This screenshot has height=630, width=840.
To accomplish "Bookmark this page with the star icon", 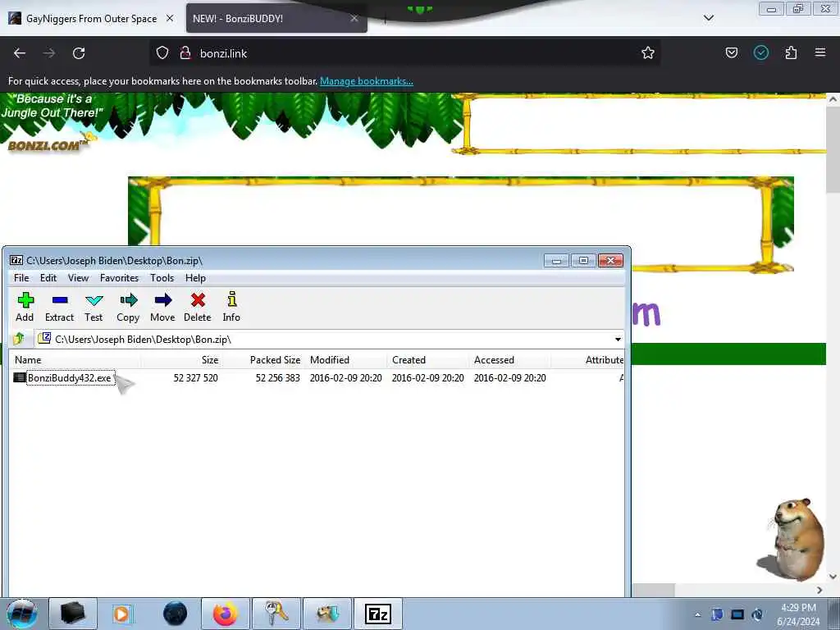I will click(648, 53).
